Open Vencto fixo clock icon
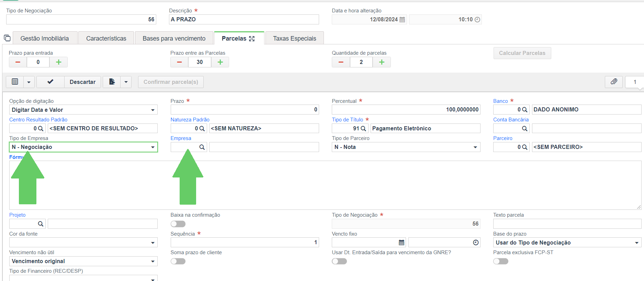 (x=476, y=242)
